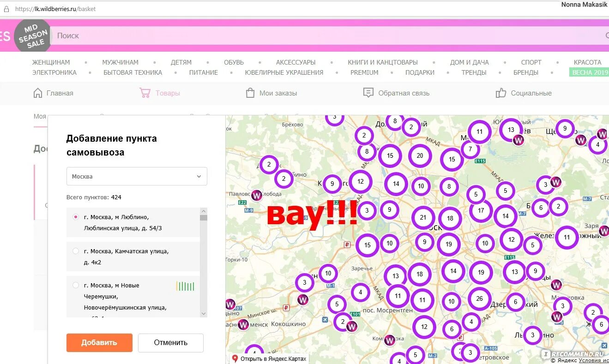The image size is (609, 364).
Task: Select the Люблинская улица д. 54/3 radio button
Action: click(x=76, y=217)
